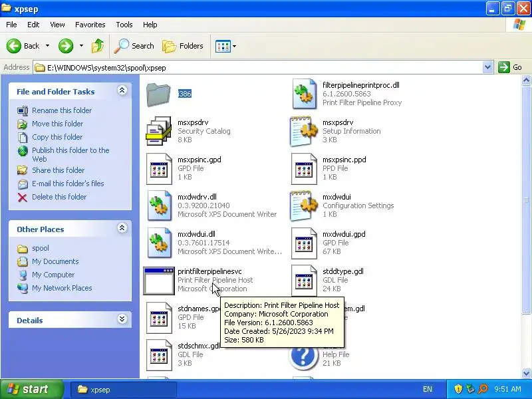The width and height of the screenshot is (532, 399).
Task: Go to the spool folder link
Action: coord(41,248)
